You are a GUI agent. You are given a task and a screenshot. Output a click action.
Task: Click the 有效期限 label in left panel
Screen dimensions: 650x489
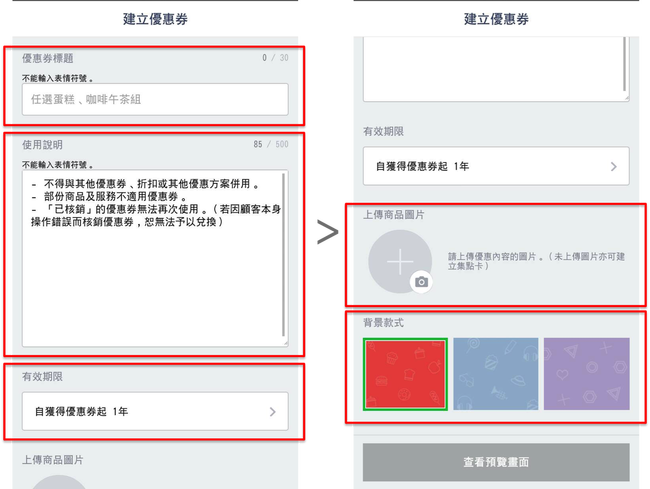click(42, 376)
